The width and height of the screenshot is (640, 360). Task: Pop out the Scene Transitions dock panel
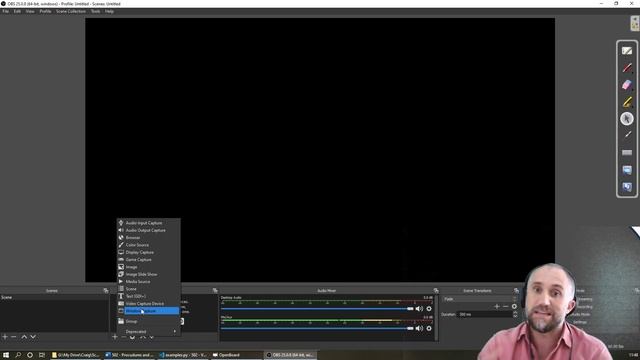tap(516, 291)
